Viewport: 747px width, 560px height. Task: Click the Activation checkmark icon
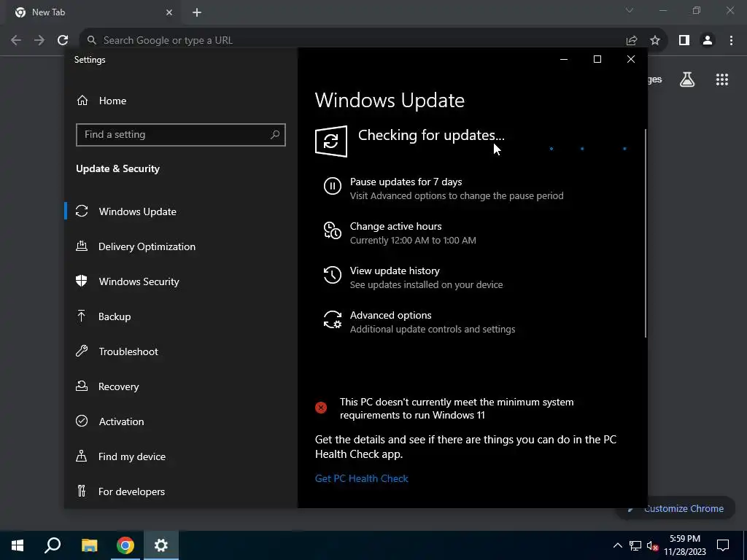click(82, 421)
